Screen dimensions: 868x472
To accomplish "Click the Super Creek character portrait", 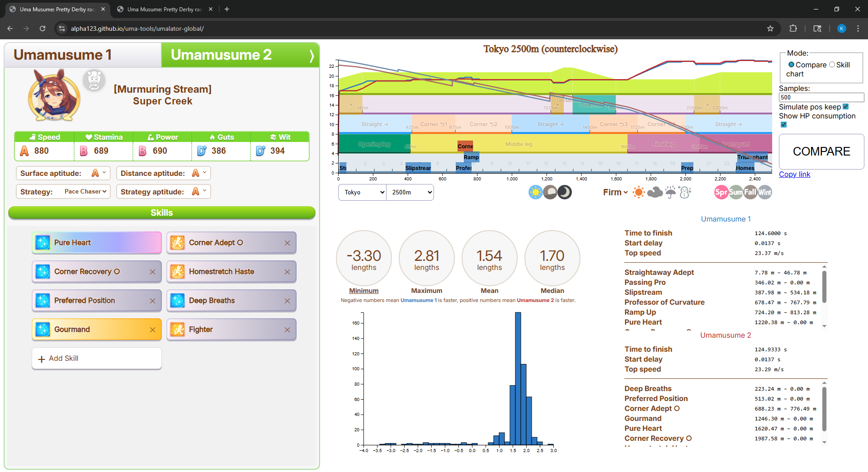I will [54, 95].
